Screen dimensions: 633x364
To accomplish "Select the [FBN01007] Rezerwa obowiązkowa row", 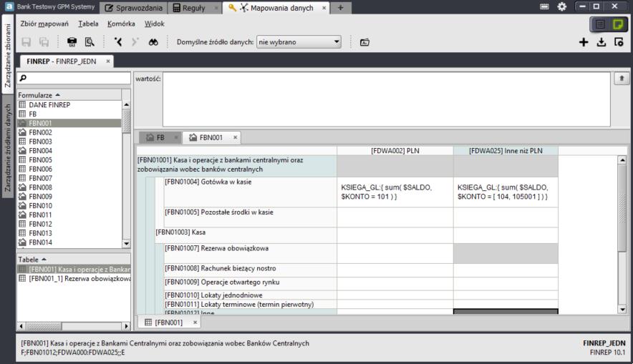I will pos(250,254).
